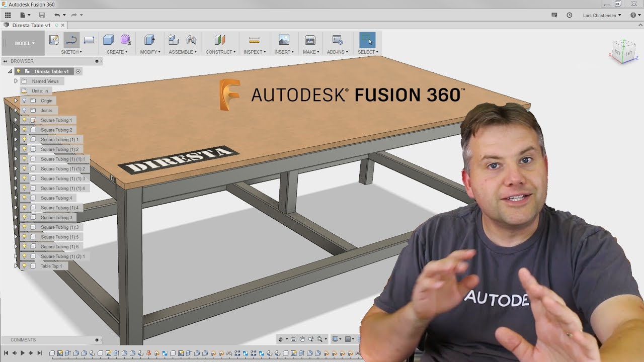Viewport: 644px width, 362px height.
Task: Toggle lightbulb visibility for Joints
Action: [x=24, y=110]
